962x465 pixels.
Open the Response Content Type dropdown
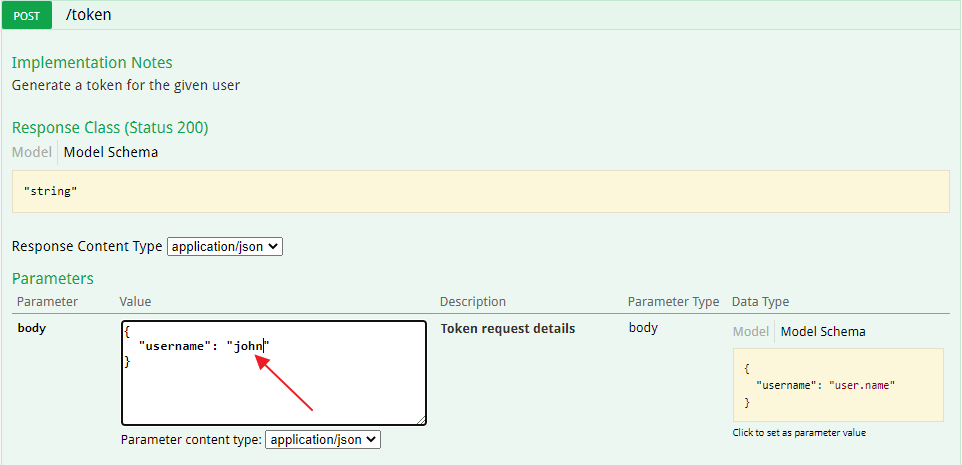click(225, 246)
